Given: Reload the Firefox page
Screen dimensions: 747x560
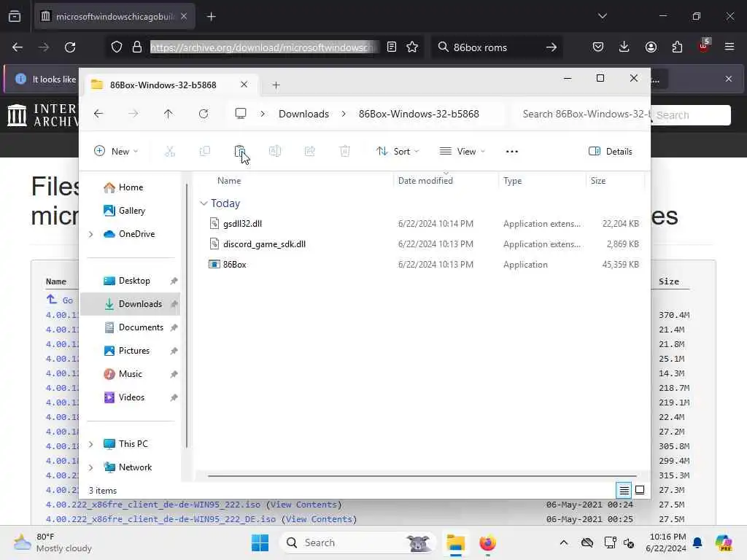Looking at the screenshot, I should 70,47.
